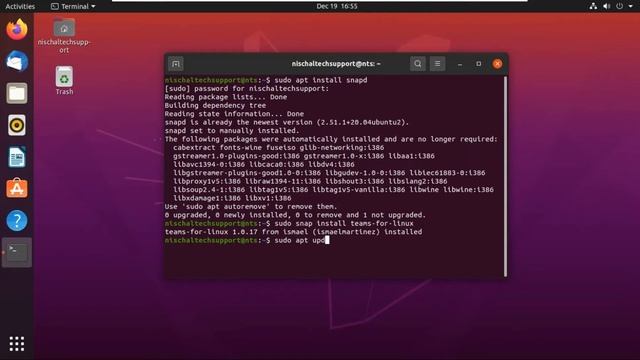Viewport: 640px width, 360px height.
Task: Expand the system menu arrow
Action: 631,6
